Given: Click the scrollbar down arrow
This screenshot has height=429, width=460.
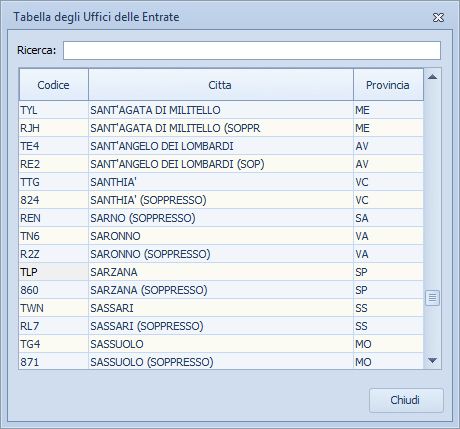Looking at the screenshot, I should pos(433,360).
